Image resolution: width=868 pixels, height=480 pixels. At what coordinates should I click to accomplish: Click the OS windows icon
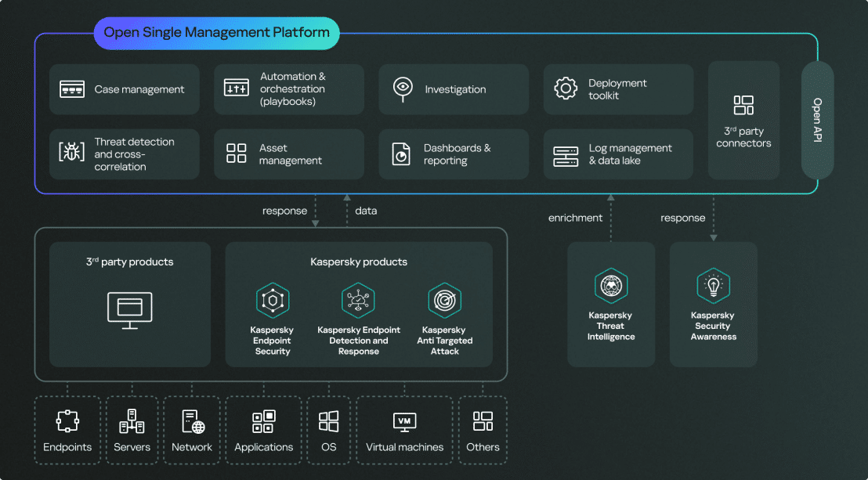(x=329, y=421)
